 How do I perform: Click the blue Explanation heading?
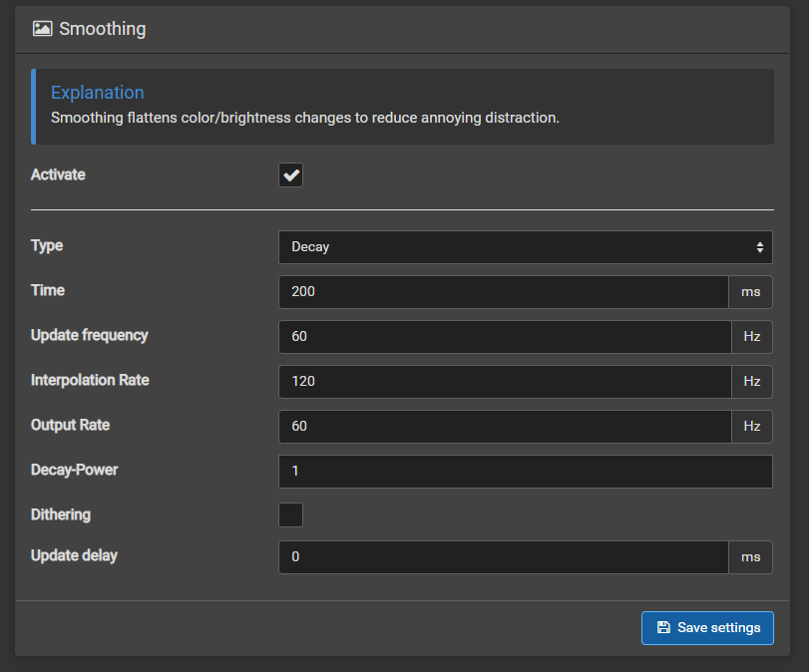[98, 93]
